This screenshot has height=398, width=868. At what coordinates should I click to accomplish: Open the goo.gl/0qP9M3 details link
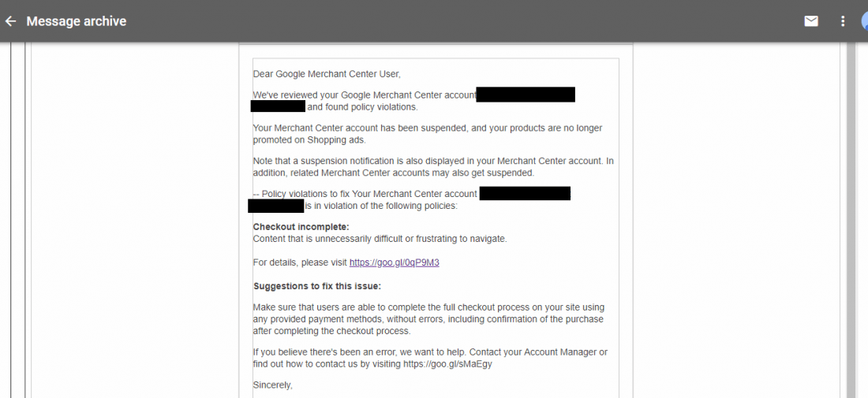[394, 262]
